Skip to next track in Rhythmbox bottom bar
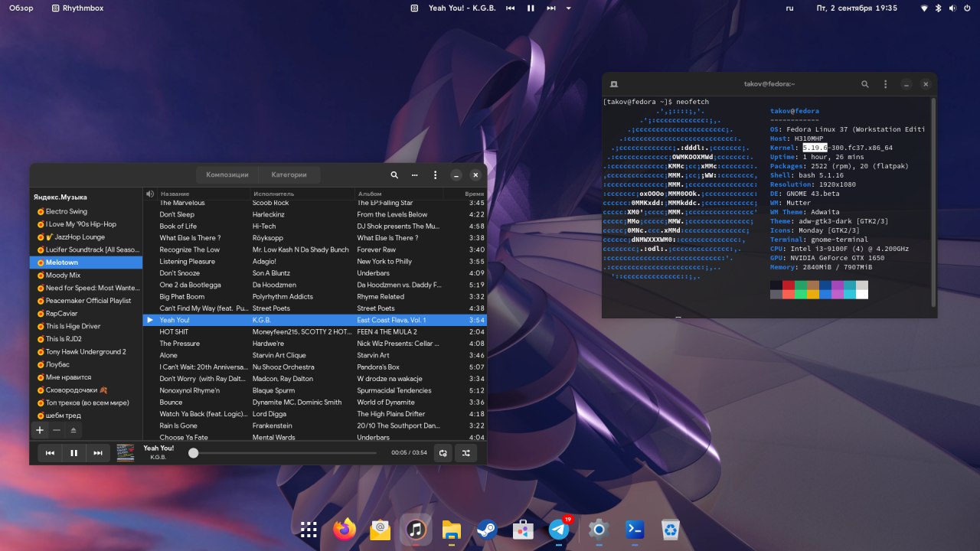980x551 pixels. coord(98,453)
